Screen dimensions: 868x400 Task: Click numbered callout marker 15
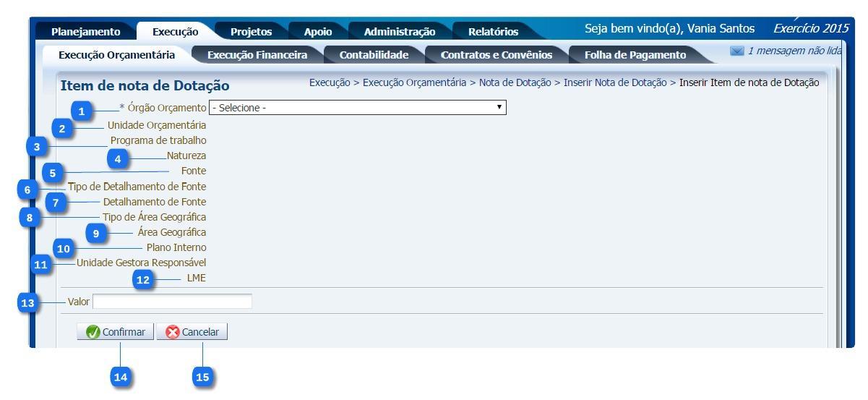coord(203,377)
